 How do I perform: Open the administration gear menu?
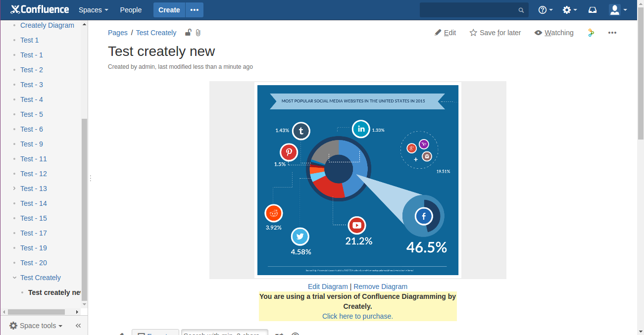(x=570, y=10)
